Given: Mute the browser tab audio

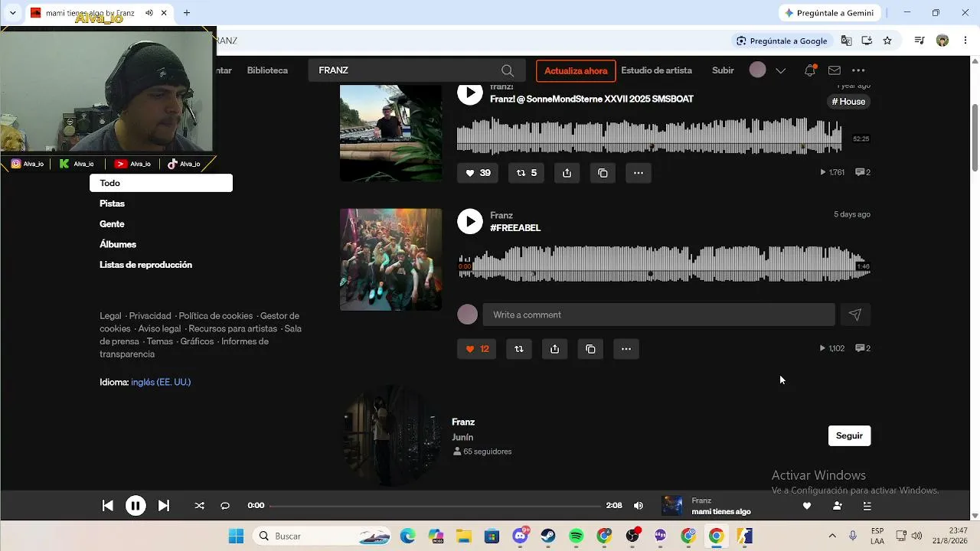Looking at the screenshot, I should [x=149, y=13].
